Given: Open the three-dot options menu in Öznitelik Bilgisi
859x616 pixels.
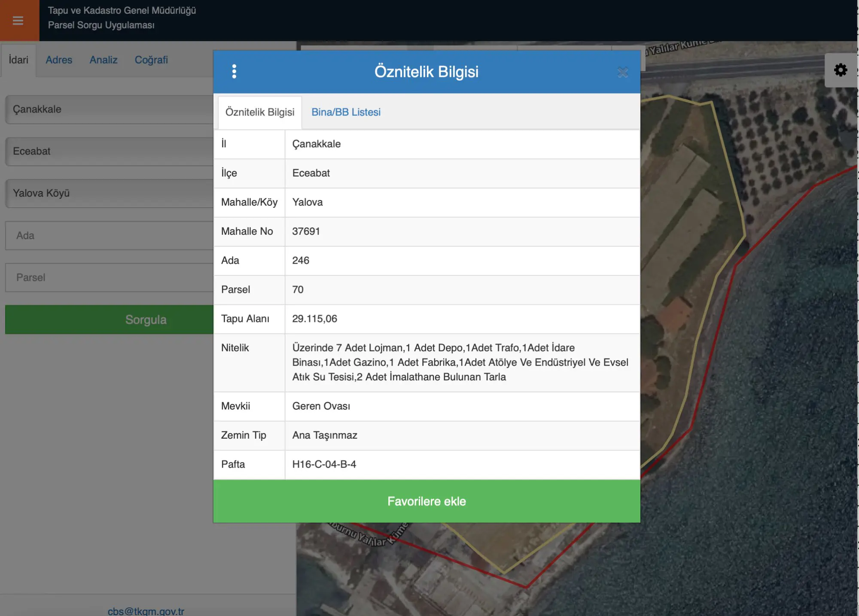Looking at the screenshot, I should point(234,71).
